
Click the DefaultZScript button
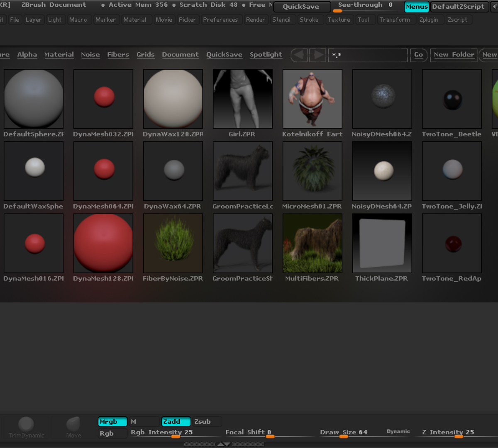pyautogui.click(x=459, y=7)
